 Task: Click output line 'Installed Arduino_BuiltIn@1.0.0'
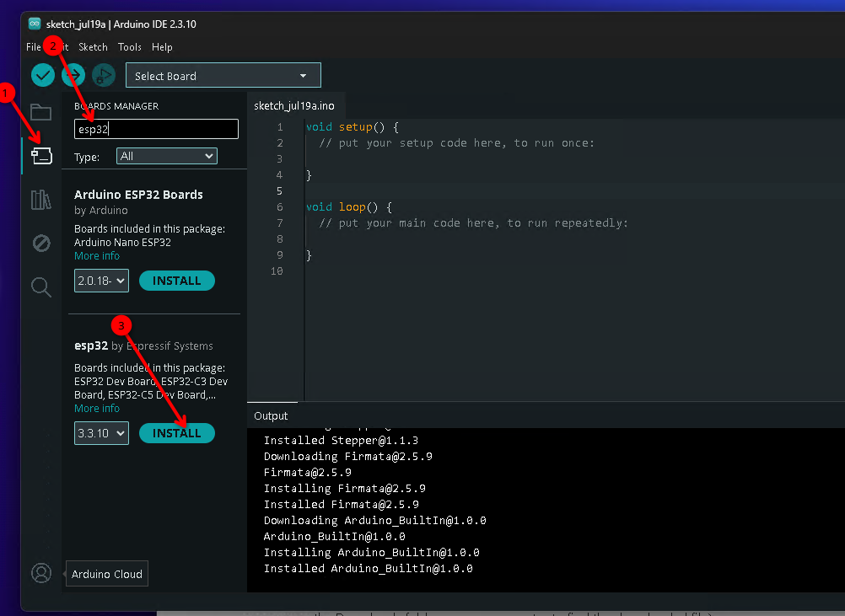pyautogui.click(x=368, y=569)
